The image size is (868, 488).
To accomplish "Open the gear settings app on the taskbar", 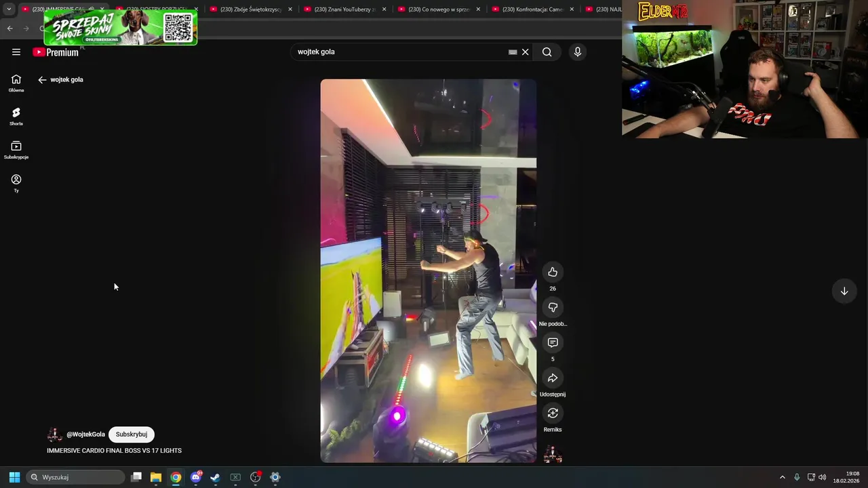I will (x=275, y=477).
